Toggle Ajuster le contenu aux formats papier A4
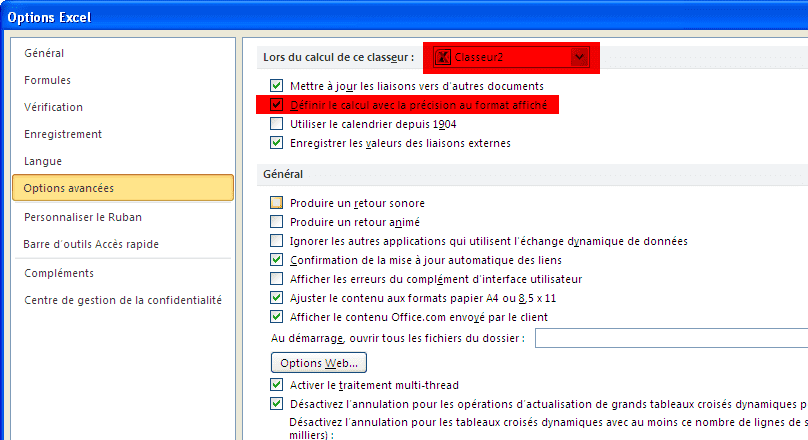The height and width of the screenshot is (440, 808). tap(276, 298)
